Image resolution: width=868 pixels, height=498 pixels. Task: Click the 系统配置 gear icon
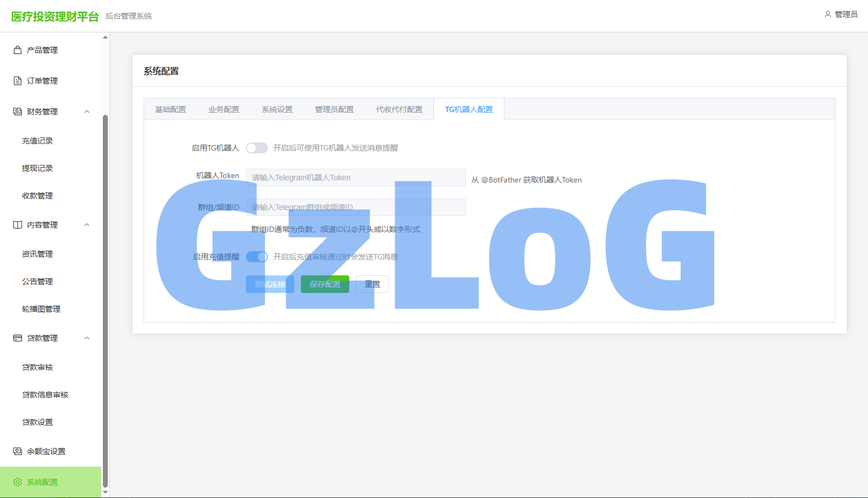[18, 482]
